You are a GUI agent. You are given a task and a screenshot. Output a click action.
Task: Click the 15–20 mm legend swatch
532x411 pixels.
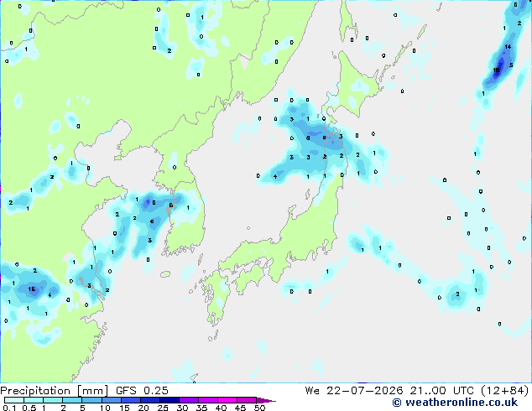coord(131,400)
